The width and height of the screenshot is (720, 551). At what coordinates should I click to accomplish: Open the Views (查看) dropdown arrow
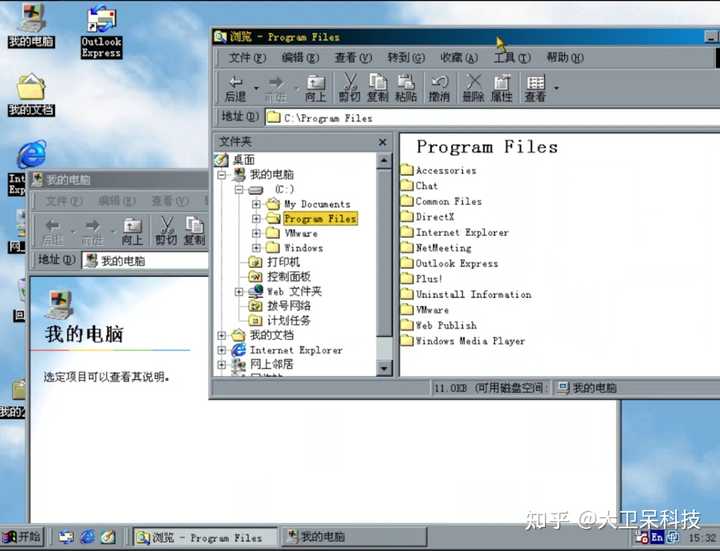[557, 87]
